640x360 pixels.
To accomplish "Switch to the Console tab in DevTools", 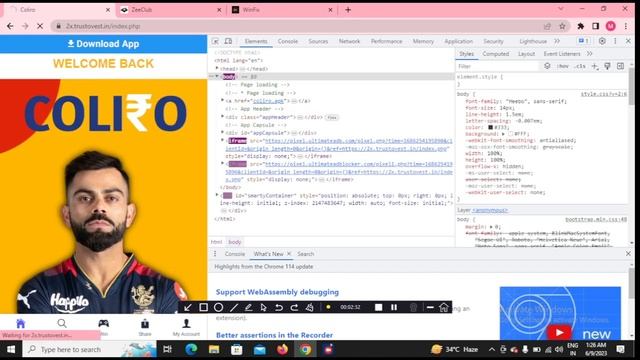I will coord(288,41).
